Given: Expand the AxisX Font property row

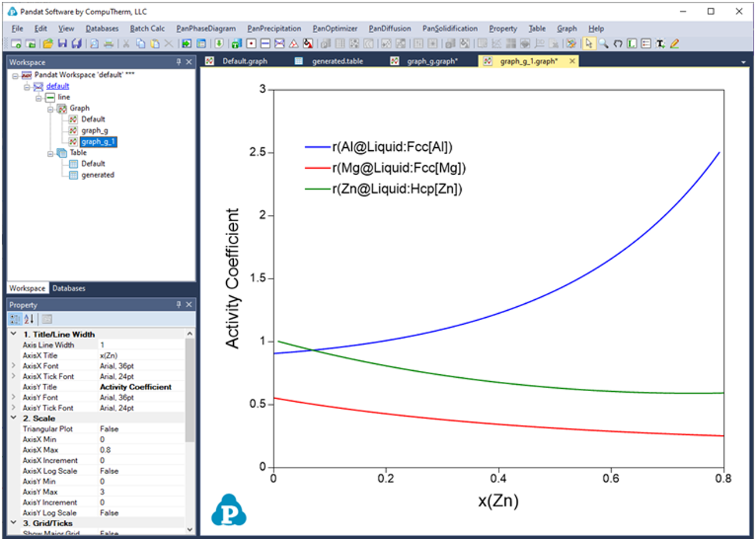Looking at the screenshot, I should click(x=13, y=366).
